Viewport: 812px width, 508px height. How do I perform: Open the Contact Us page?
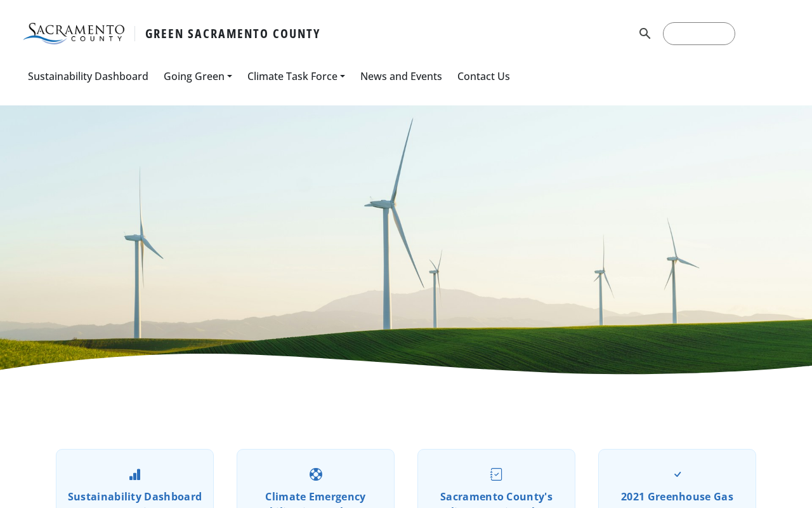(483, 76)
